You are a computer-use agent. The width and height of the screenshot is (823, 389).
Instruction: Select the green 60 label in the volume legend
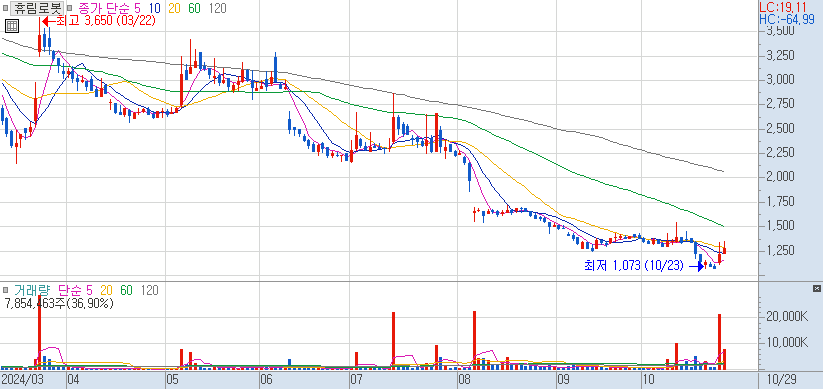126,290
